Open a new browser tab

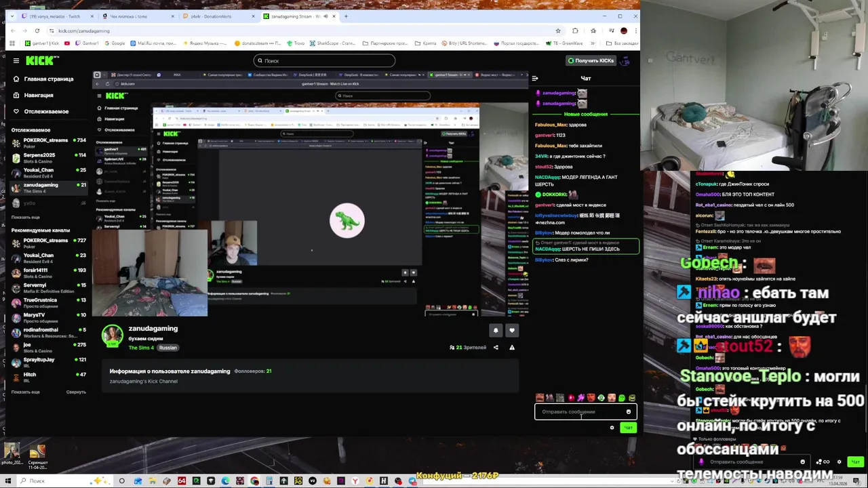pyautogui.click(x=346, y=16)
